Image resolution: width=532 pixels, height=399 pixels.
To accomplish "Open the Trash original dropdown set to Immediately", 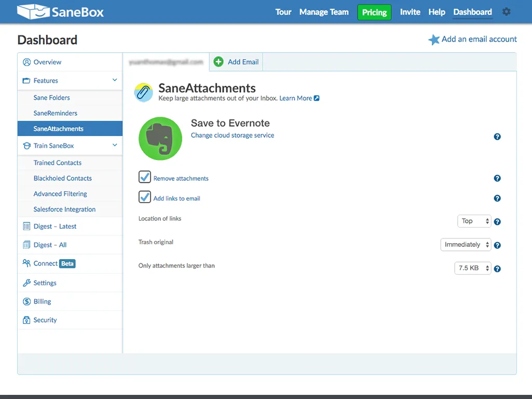I will click(x=466, y=245).
